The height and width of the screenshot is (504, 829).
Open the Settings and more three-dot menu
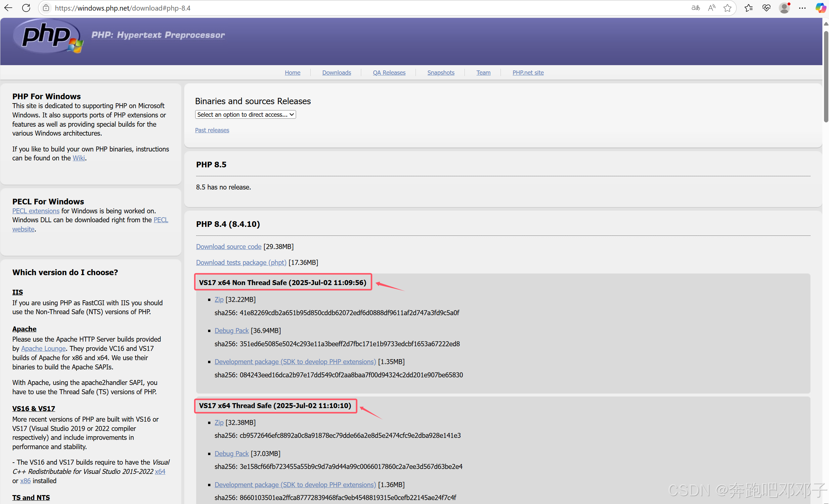click(x=803, y=8)
